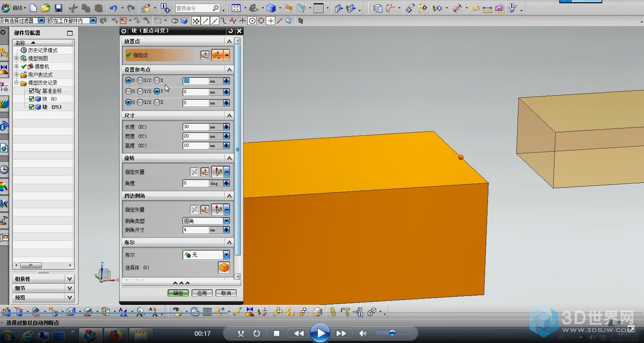
Task: Click the rewind playback button
Action: tap(299, 333)
